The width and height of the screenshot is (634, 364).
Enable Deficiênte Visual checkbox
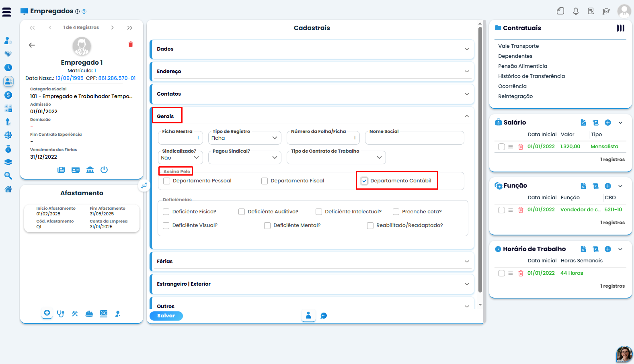tap(166, 225)
